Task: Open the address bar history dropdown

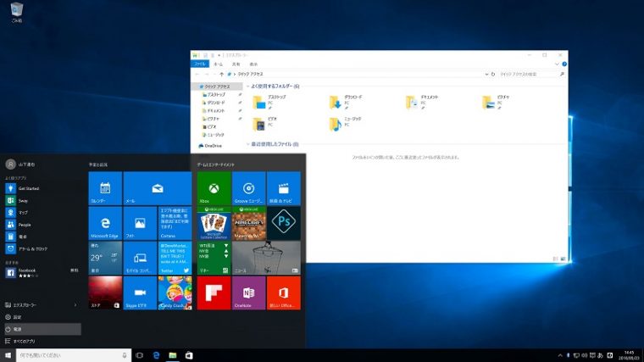Action: pos(486,74)
